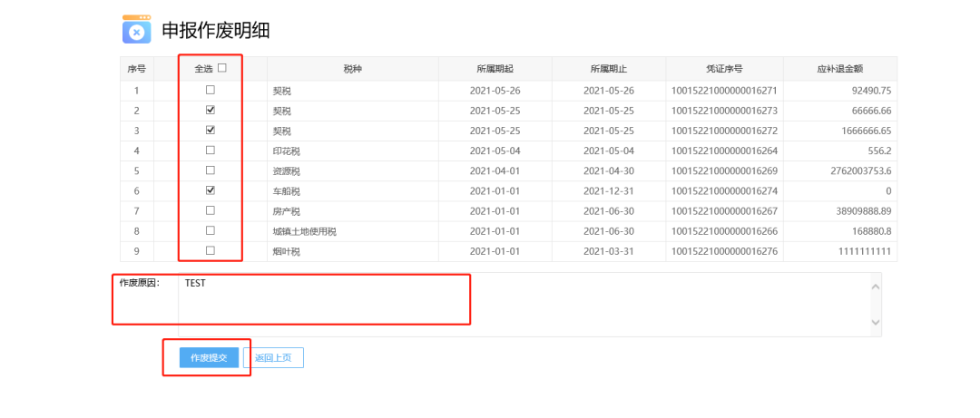Click the 2021-05-04 start date cell
Viewport: 980px width, 418px height.
pos(495,151)
